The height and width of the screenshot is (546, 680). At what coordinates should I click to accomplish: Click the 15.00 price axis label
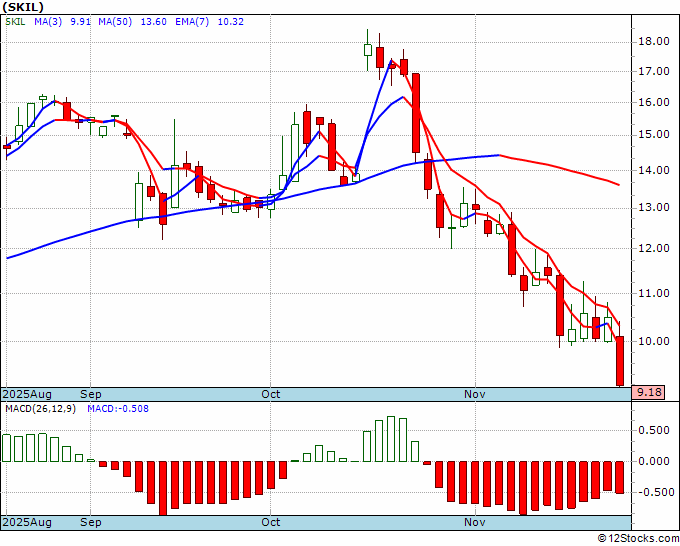coord(654,135)
